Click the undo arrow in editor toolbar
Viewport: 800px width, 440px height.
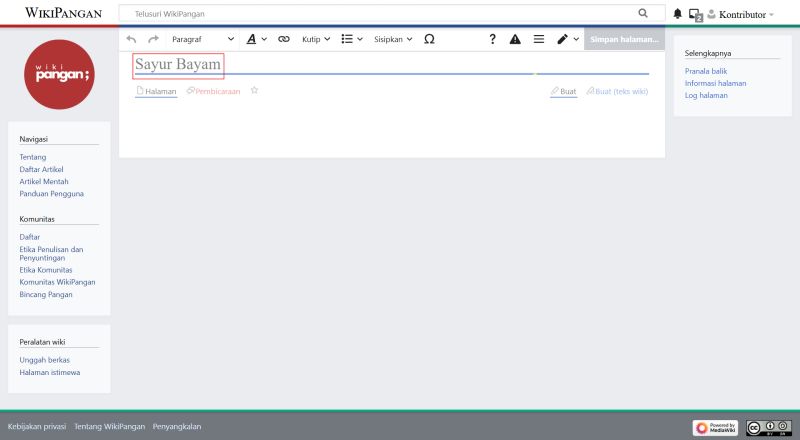(x=131, y=39)
